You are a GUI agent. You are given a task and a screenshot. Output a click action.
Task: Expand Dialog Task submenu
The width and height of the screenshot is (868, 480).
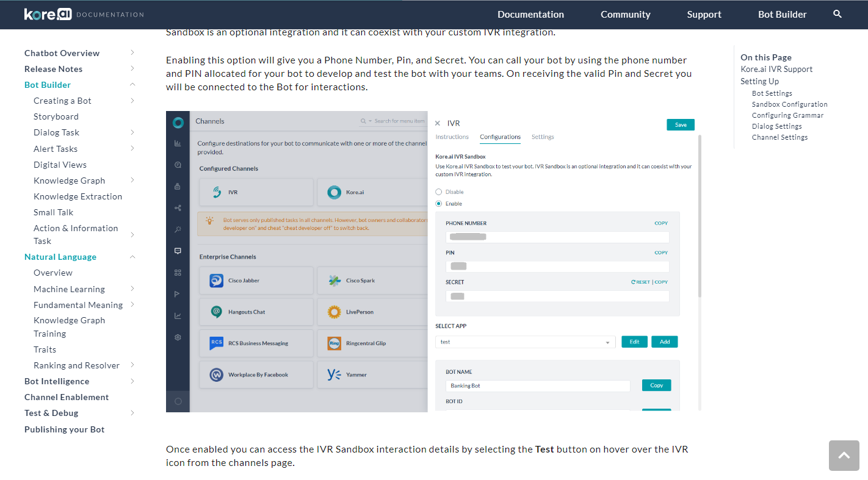(x=132, y=132)
